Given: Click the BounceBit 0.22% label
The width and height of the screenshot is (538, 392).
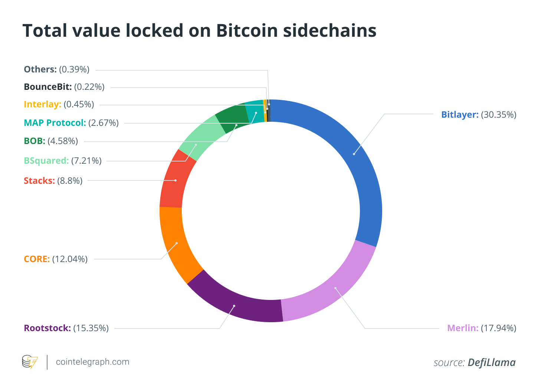Looking at the screenshot, I should click(64, 87).
